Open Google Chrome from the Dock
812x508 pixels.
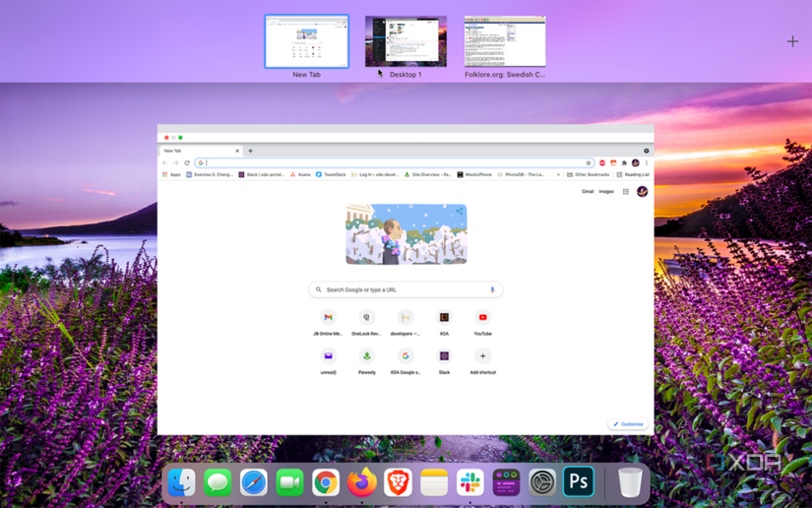(x=326, y=482)
